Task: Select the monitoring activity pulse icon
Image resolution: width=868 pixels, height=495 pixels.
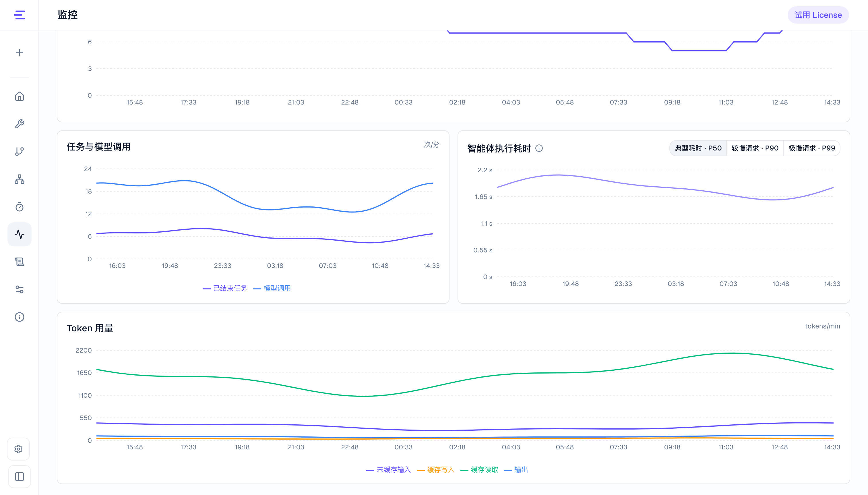Action: point(19,234)
